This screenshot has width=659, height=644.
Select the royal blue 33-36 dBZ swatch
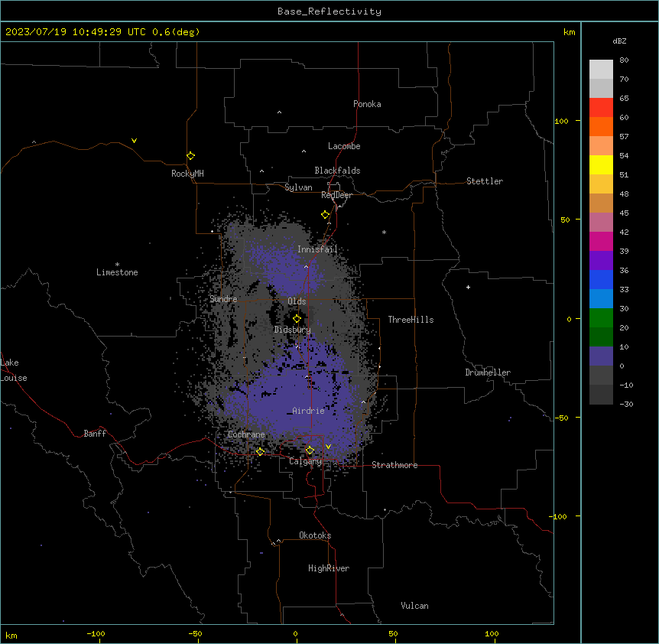click(x=601, y=279)
